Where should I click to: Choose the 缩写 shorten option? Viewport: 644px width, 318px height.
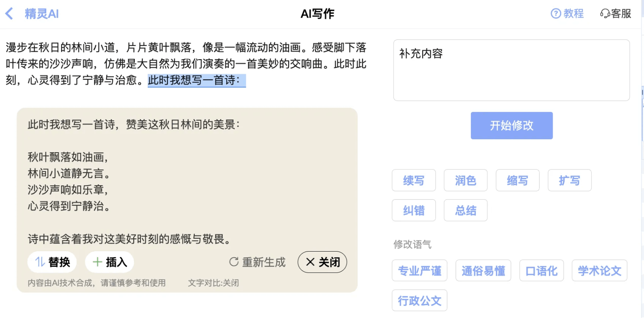pyautogui.click(x=518, y=180)
